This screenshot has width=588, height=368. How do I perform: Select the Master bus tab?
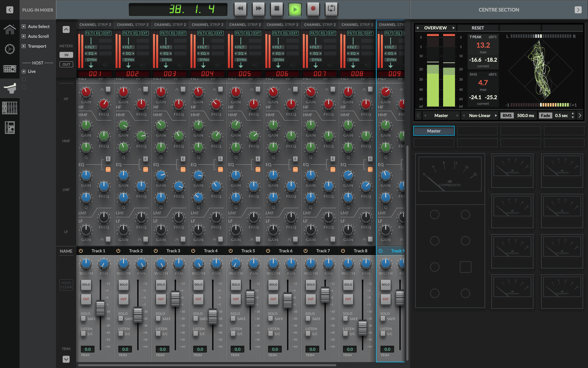point(434,131)
